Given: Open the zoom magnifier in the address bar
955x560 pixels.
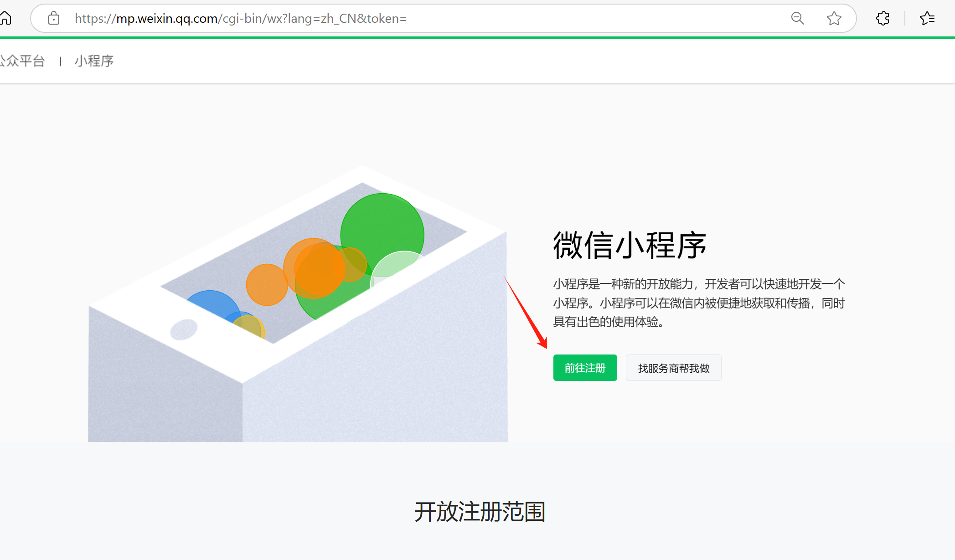Looking at the screenshot, I should point(797,18).
